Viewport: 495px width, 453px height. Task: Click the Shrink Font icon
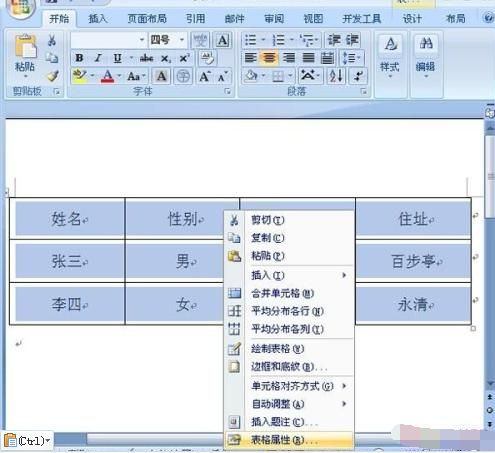click(x=223, y=77)
